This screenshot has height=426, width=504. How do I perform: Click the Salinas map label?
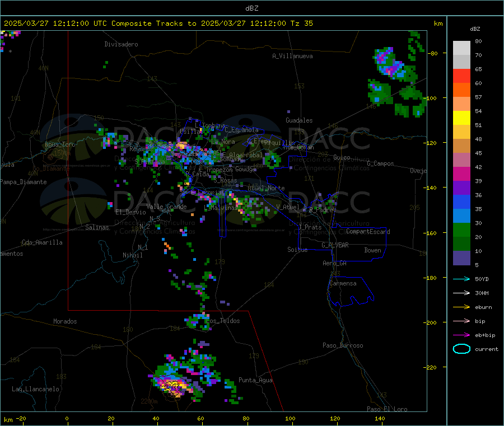97,227
